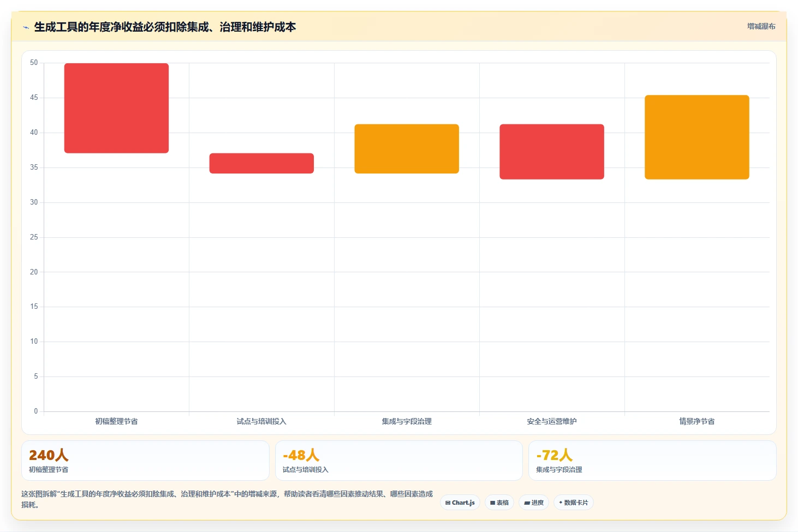Click the 增减瀑布 label in header

[761, 26]
